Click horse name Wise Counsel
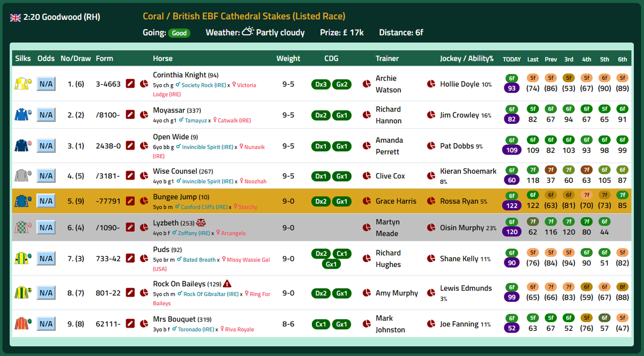 point(175,171)
